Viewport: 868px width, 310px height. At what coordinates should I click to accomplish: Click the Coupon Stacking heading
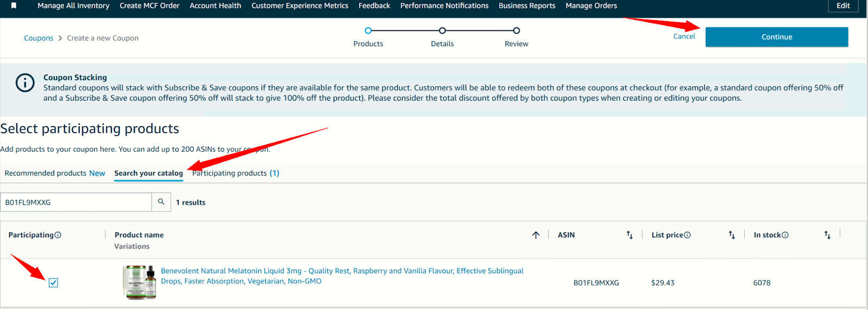click(x=75, y=77)
